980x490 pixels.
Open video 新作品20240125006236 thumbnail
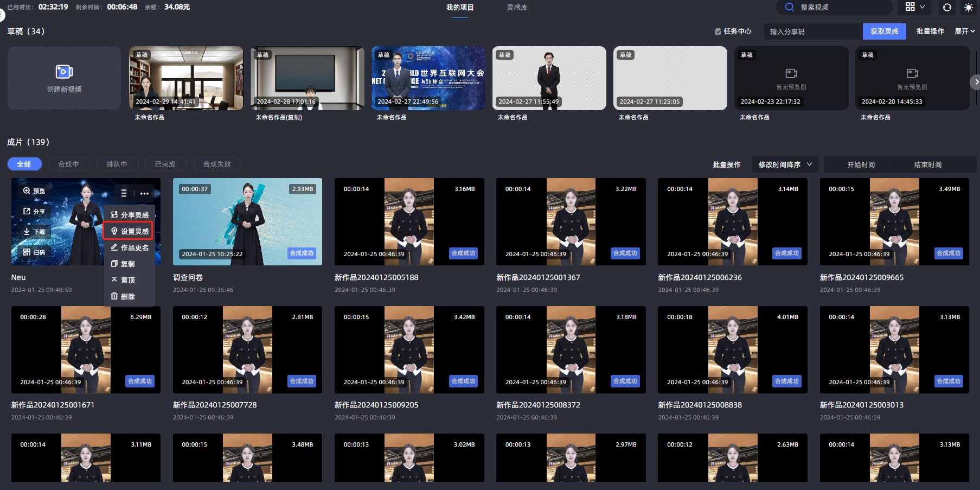pyautogui.click(x=732, y=221)
